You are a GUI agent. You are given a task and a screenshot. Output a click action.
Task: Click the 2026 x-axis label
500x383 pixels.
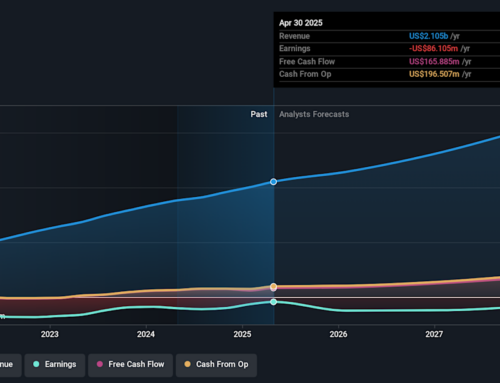tap(338, 334)
